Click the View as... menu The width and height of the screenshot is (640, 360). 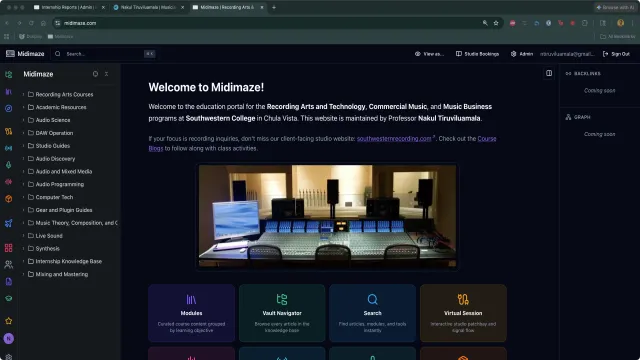tap(429, 54)
